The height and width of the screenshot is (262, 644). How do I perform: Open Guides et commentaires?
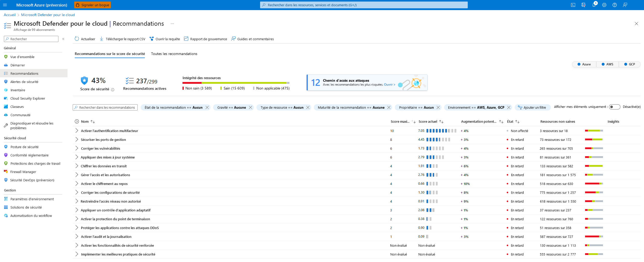coord(253,39)
